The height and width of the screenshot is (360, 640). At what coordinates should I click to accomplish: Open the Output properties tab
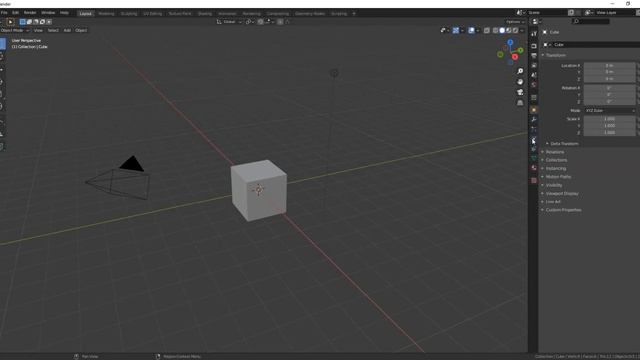point(534,56)
